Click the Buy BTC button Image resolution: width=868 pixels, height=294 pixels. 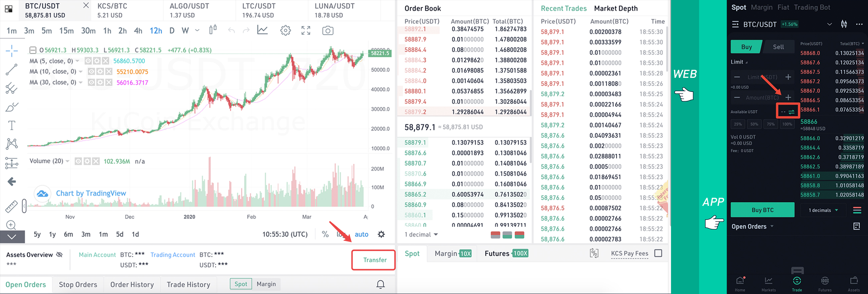(x=762, y=210)
